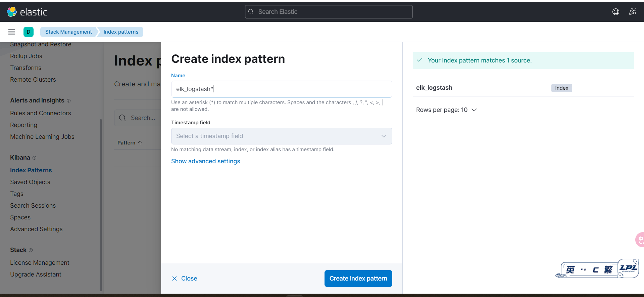The image size is (644, 297).
Task: Open Snapshot and Restore
Action: tap(41, 44)
